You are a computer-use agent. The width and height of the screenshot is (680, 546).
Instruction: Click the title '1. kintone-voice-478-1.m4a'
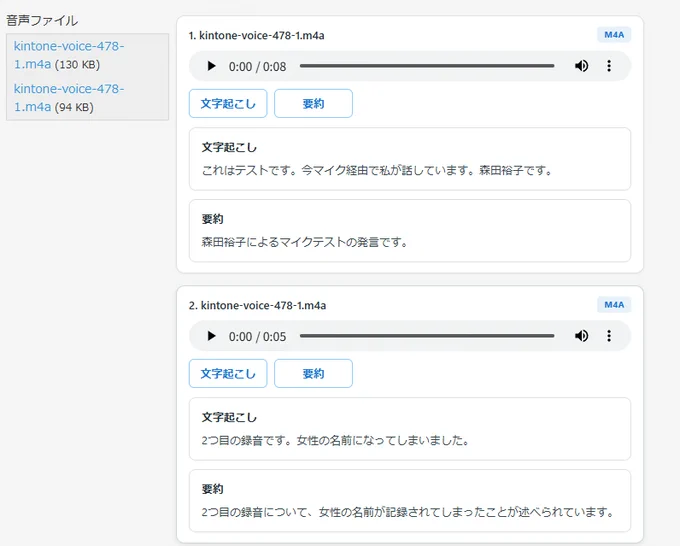tap(256, 36)
